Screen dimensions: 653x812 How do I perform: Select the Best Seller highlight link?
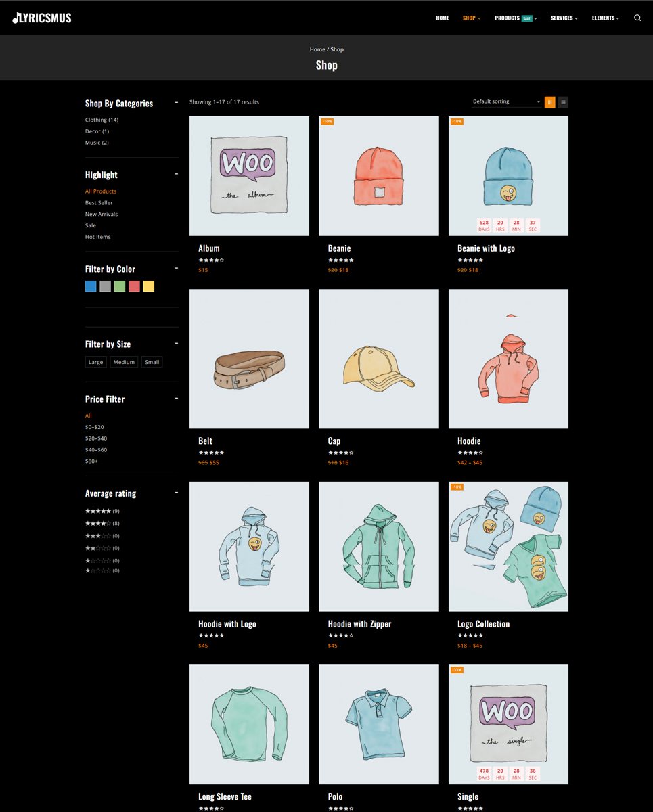(x=99, y=202)
